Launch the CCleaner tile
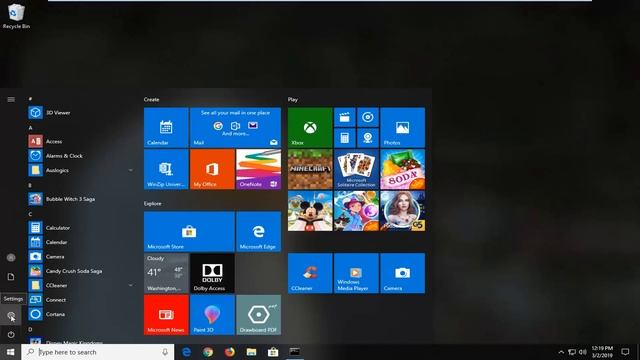 point(310,273)
